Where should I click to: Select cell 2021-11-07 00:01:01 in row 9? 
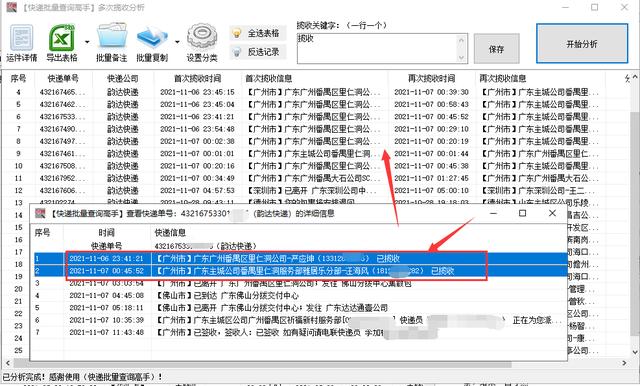coord(197,153)
